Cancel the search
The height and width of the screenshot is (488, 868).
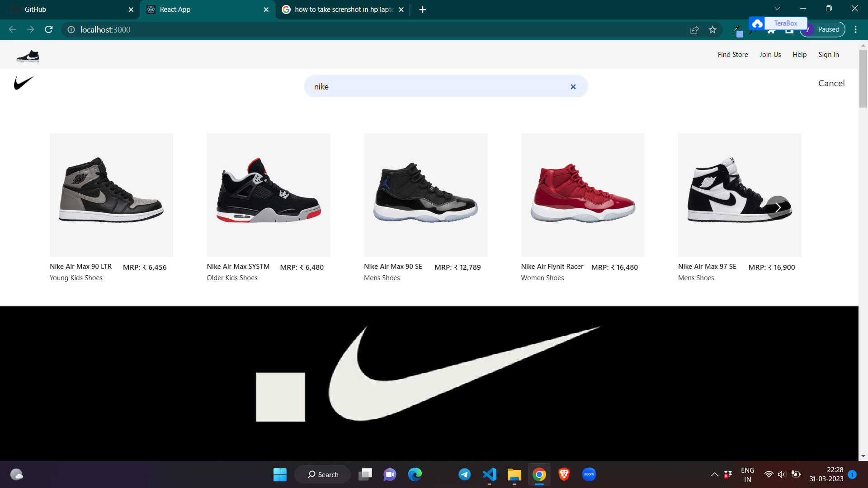tap(831, 83)
